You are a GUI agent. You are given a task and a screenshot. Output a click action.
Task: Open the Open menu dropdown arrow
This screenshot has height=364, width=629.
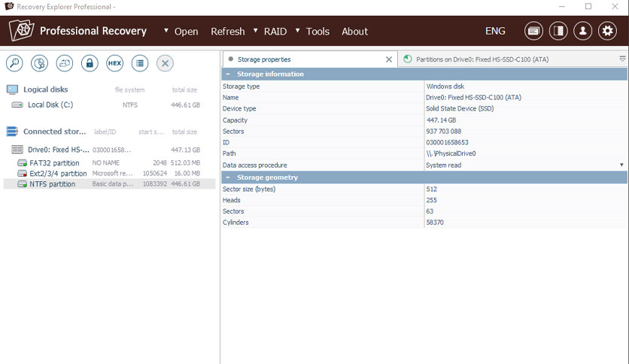166,31
